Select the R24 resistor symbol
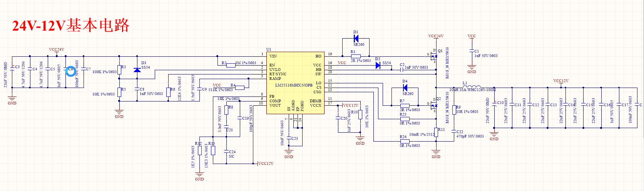The height and width of the screenshot is (191, 644). point(405,141)
